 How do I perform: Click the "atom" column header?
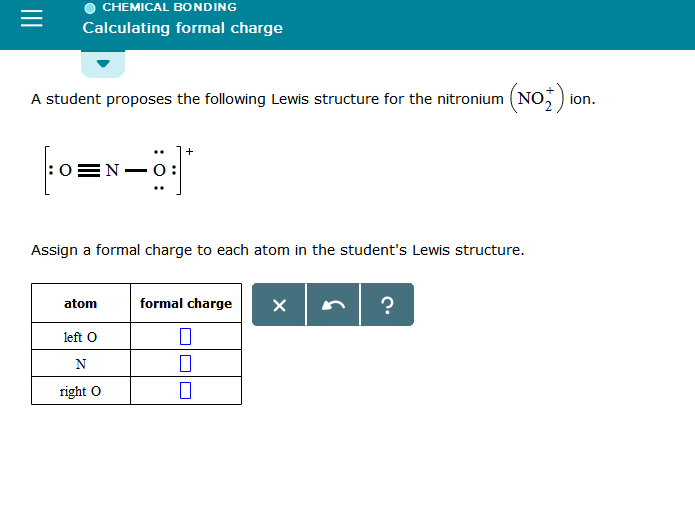(81, 303)
